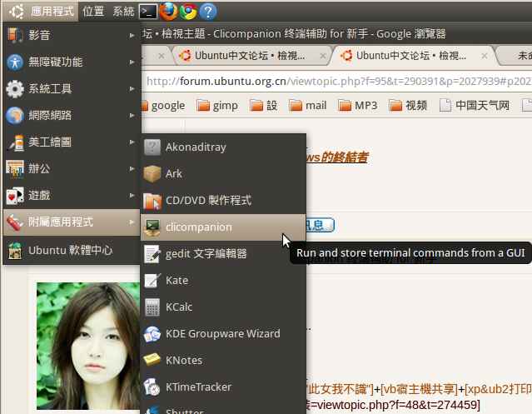Expand the 系統工具 submenu arrow

pyautogui.click(x=132, y=89)
